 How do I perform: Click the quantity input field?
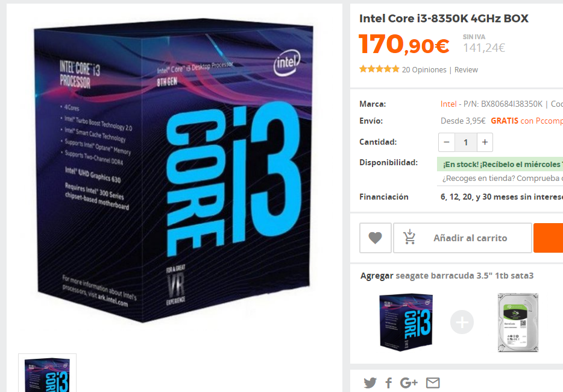tap(466, 142)
